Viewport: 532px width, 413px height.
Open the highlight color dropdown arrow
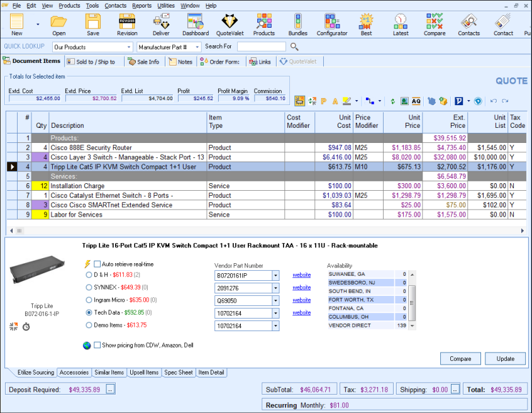coord(357,101)
